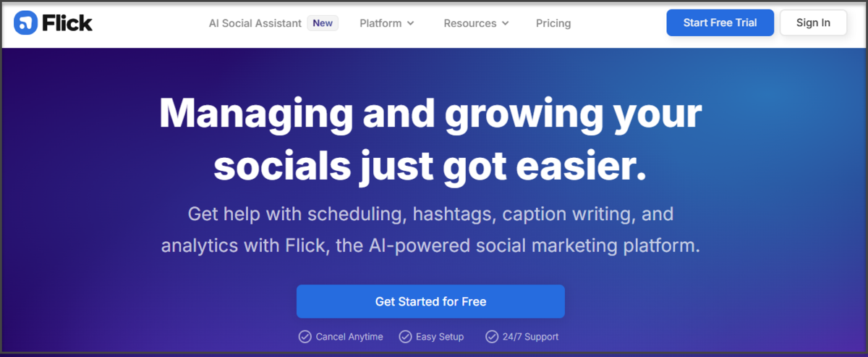Open the Resources menu
Image resolution: width=868 pixels, height=357 pixels.
coord(470,23)
